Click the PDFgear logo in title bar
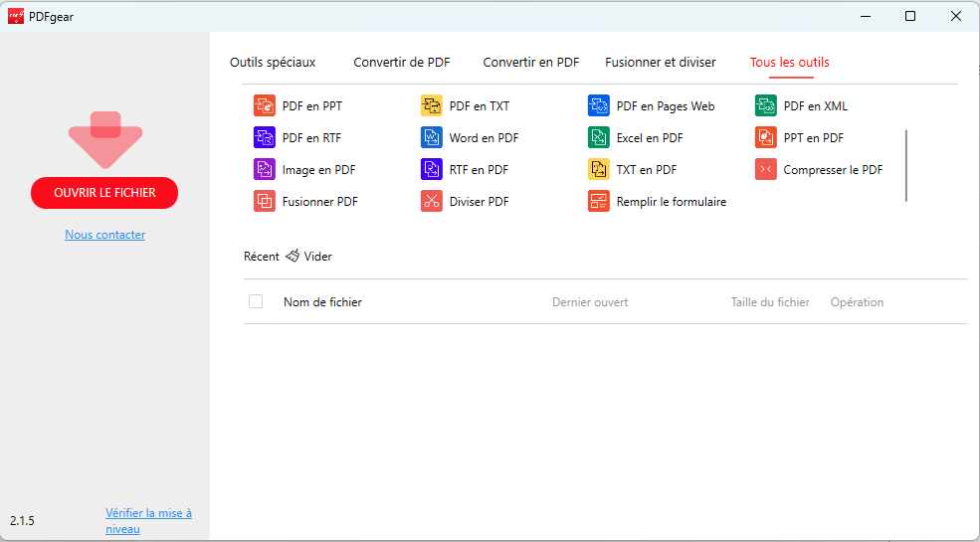This screenshot has width=980, height=542. point(16,16)
